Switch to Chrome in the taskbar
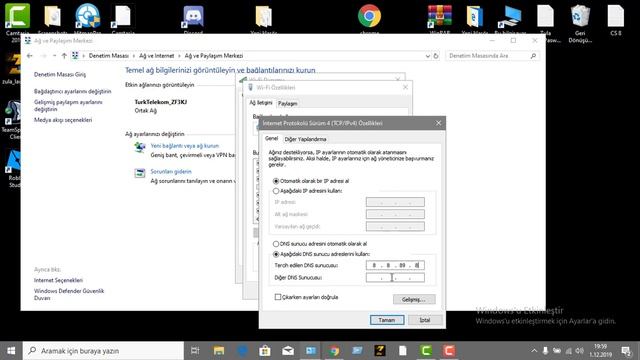 (334, 351)
